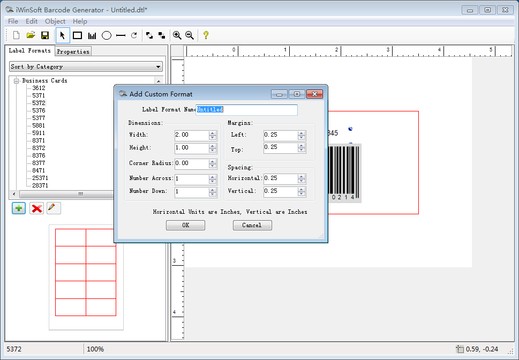
Task: Select the arrow pointer tool
Action: coord(62,35)
